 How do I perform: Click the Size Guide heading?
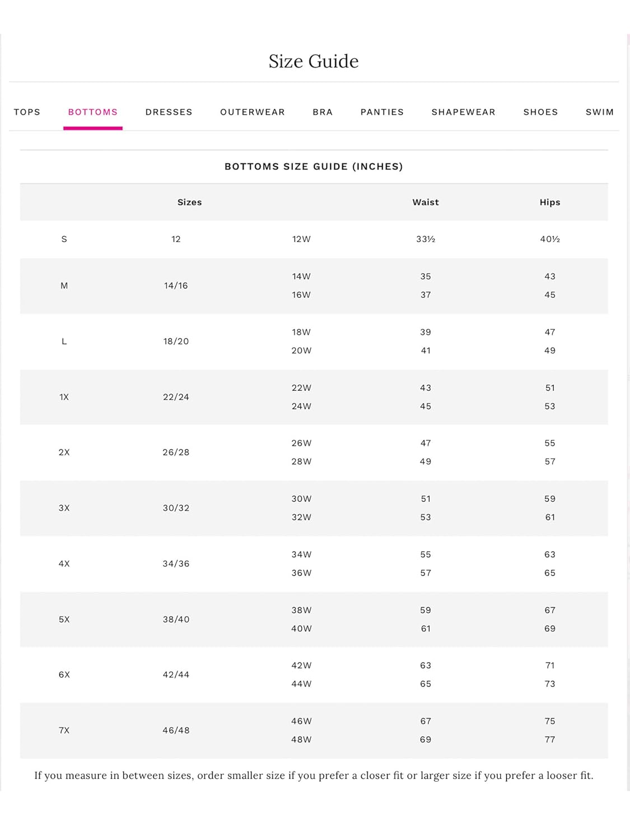[x=314, y=61]
